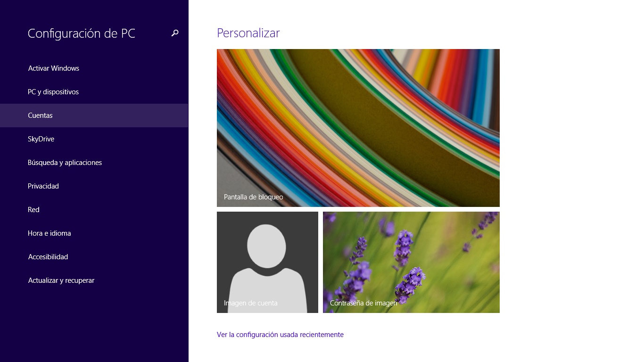Choose Hora e idioma

tap(50, 233)
